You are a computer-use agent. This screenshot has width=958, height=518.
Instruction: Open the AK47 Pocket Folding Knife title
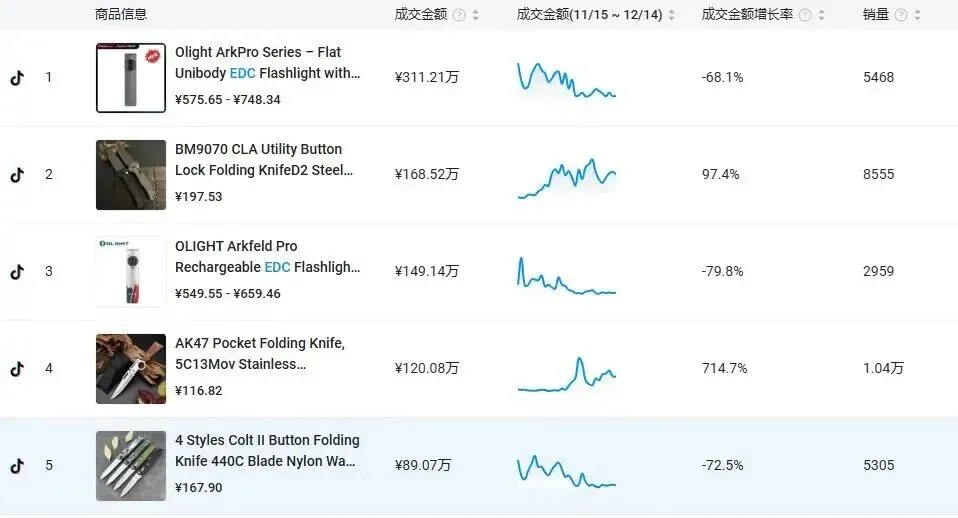tap(260, 353)
